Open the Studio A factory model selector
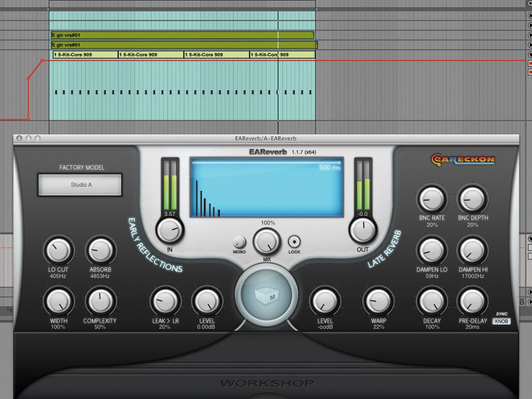This screenshot has width=532, height=399. 80,185
